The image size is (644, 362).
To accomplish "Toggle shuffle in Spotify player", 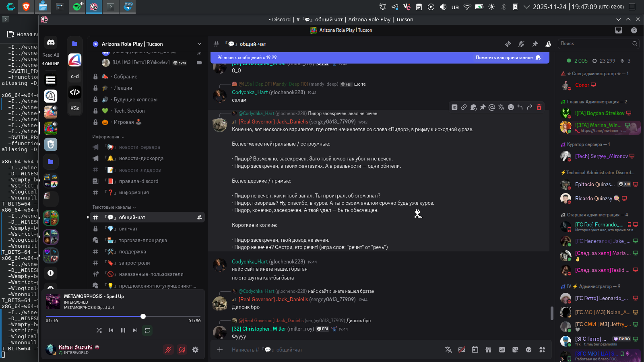I will 99,330.
